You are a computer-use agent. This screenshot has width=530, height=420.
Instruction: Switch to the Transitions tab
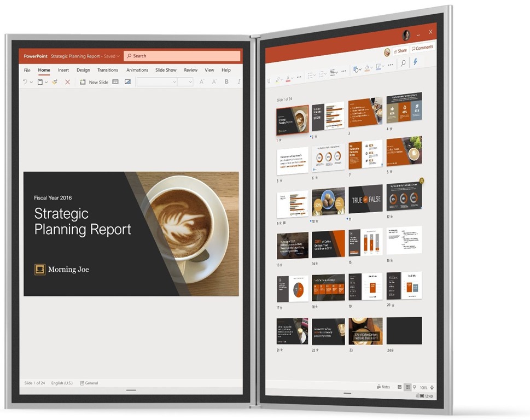[108, 70]
